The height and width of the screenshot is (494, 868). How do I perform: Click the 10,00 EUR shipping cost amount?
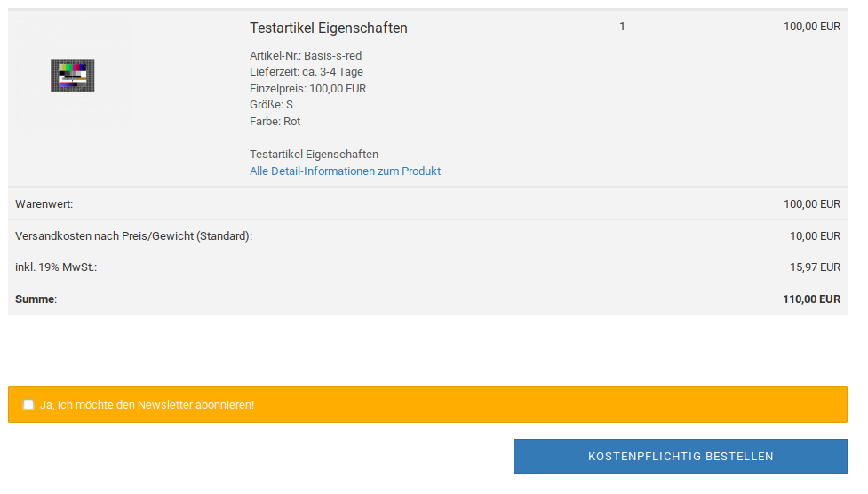click(x=815, y=236)
